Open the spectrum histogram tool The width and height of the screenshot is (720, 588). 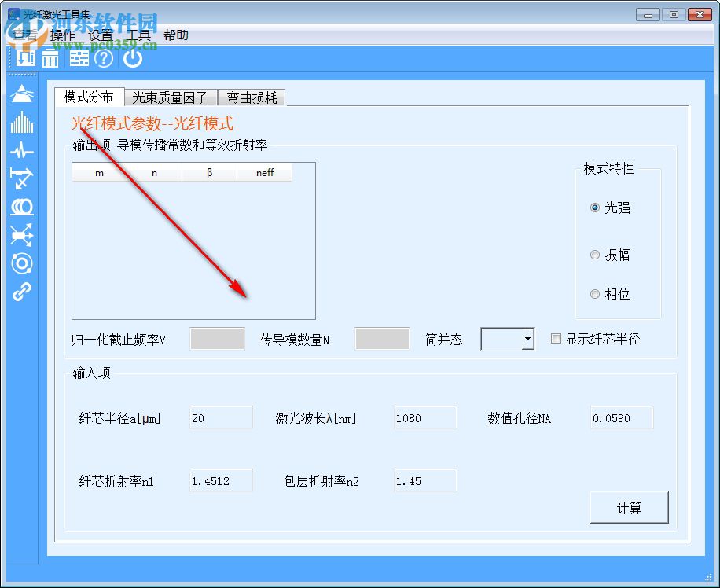click(x=21, y=123)
